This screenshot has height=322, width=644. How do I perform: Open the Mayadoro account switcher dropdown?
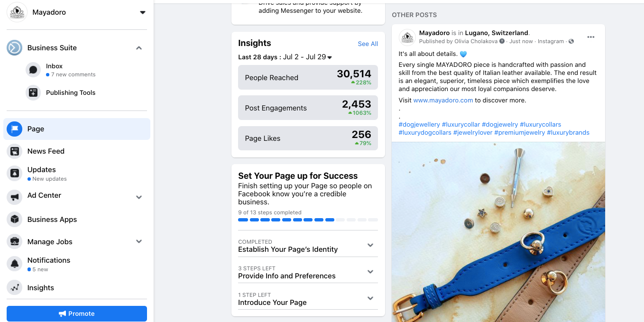(x=143, y=13)
